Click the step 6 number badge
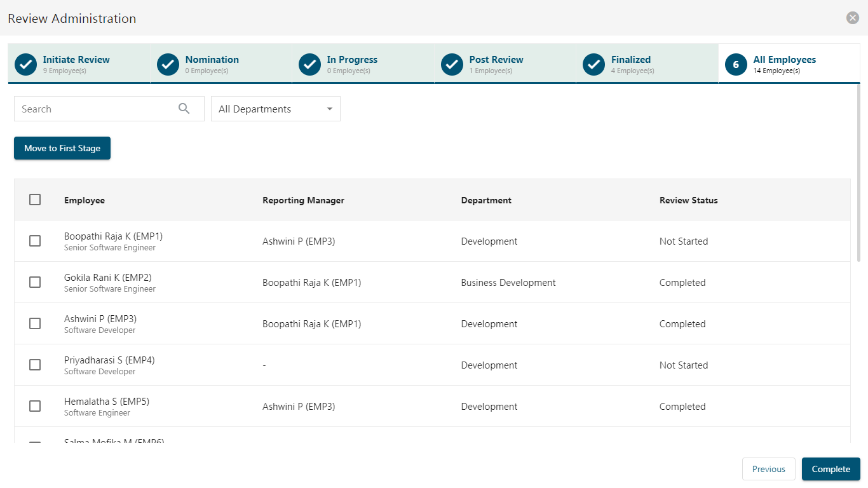The image size is (868, 488). click(x=736, y=64)
